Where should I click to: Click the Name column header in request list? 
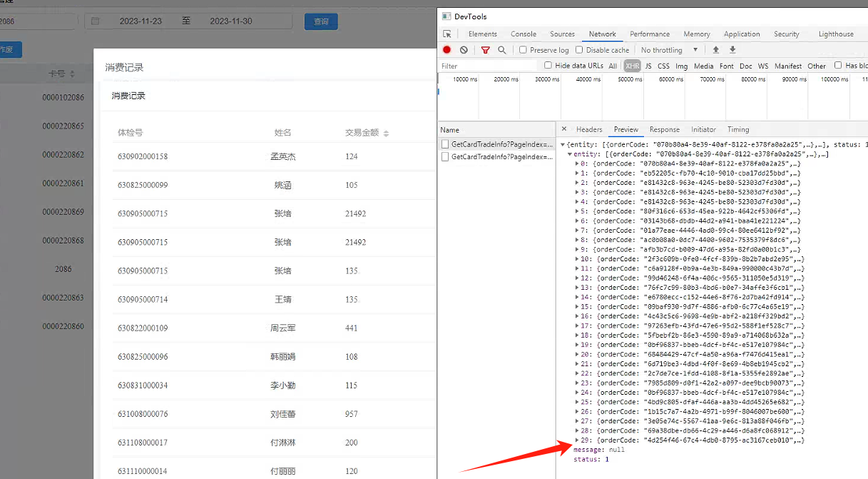coord(450,130)
